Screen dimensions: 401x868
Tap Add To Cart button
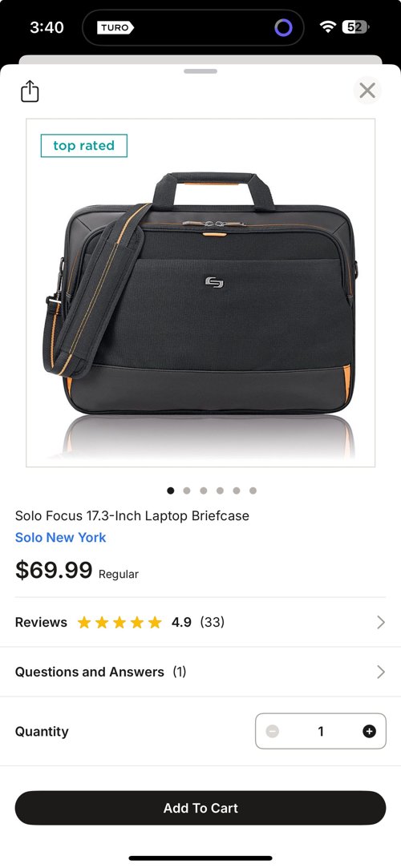200,808
